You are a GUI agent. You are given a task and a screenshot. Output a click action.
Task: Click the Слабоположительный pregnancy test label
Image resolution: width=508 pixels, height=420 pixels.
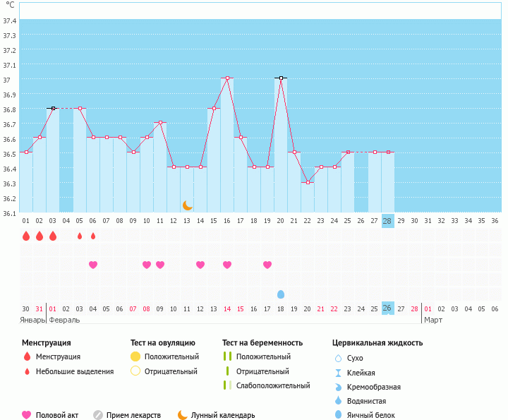[273, 385]
